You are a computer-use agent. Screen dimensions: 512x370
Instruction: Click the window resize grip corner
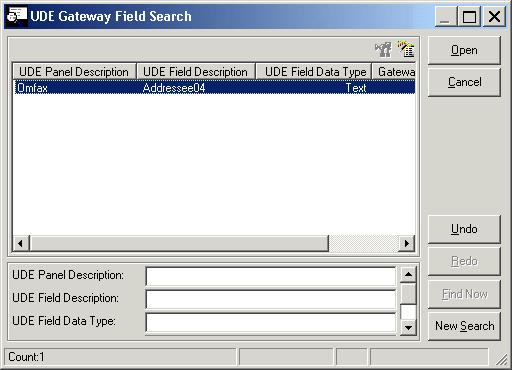click(x=501, y=359)
